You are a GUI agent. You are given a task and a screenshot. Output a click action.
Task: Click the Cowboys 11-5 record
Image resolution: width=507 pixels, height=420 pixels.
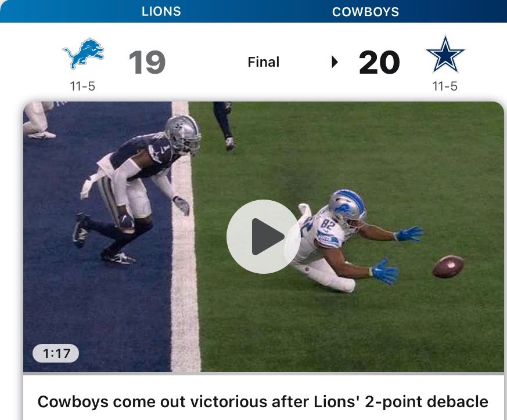point(445,86)
